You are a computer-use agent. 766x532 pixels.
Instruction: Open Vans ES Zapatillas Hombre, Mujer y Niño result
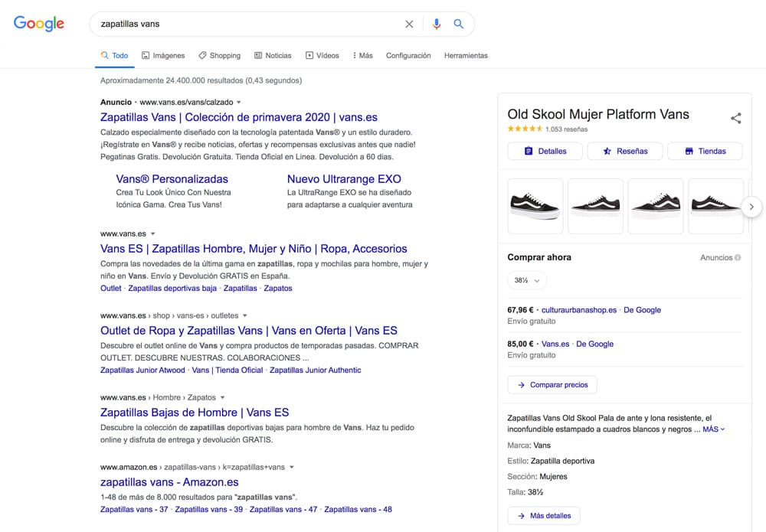pos(254,249)
